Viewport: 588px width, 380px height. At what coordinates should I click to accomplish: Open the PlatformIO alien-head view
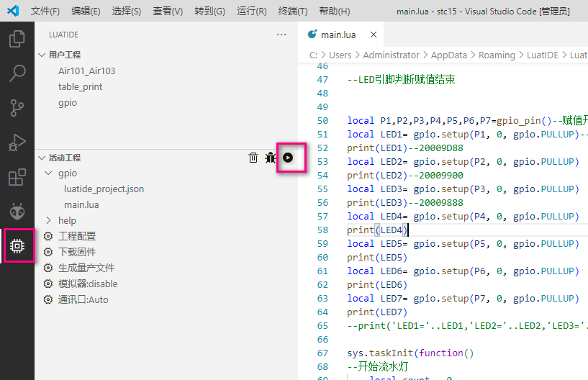point(17,212)
